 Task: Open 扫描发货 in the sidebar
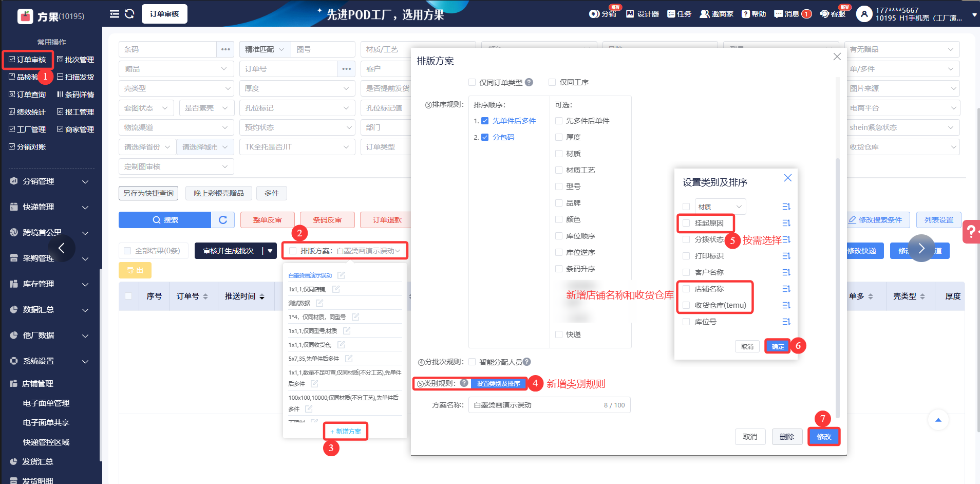pyautogui.click(x=76, y=77)
